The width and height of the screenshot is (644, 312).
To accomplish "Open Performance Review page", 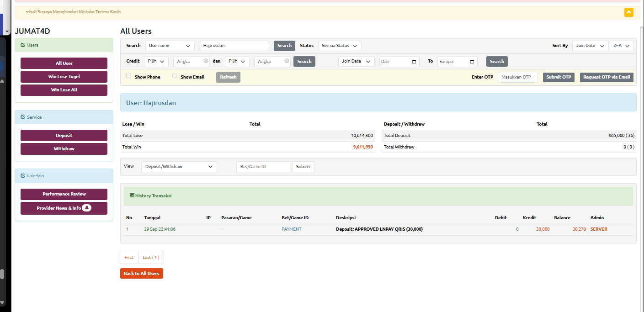I will (64, 194).
